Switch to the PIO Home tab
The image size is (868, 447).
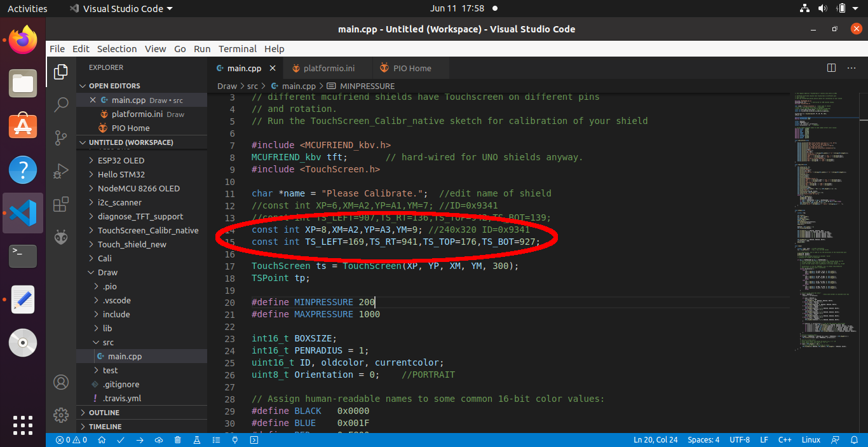click(x=411, y=68)
